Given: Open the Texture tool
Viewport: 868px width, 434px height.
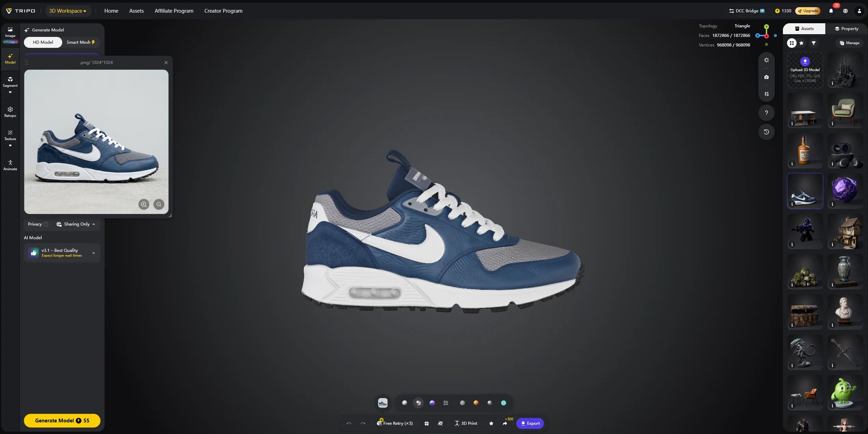Looking at the screenshot, I should (x=10, y=135).
